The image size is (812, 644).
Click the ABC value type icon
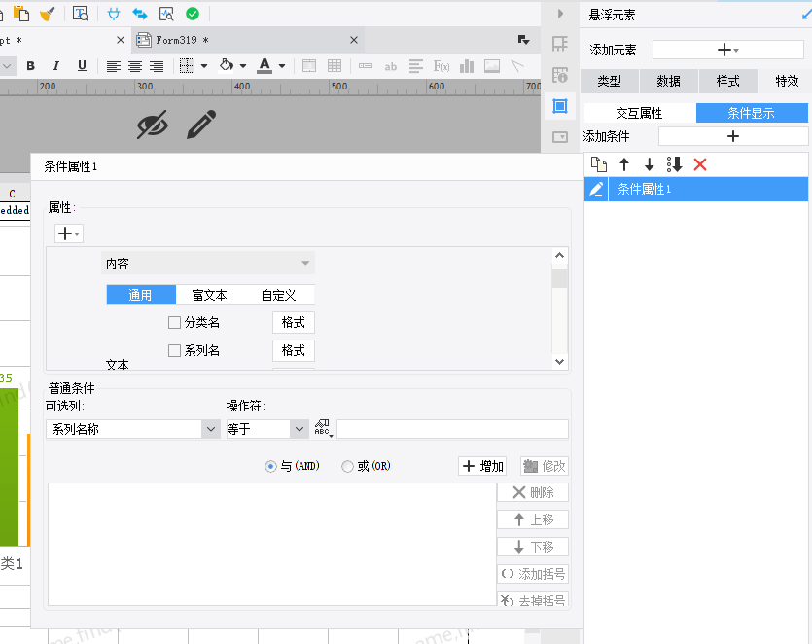(x=323, y=428)
